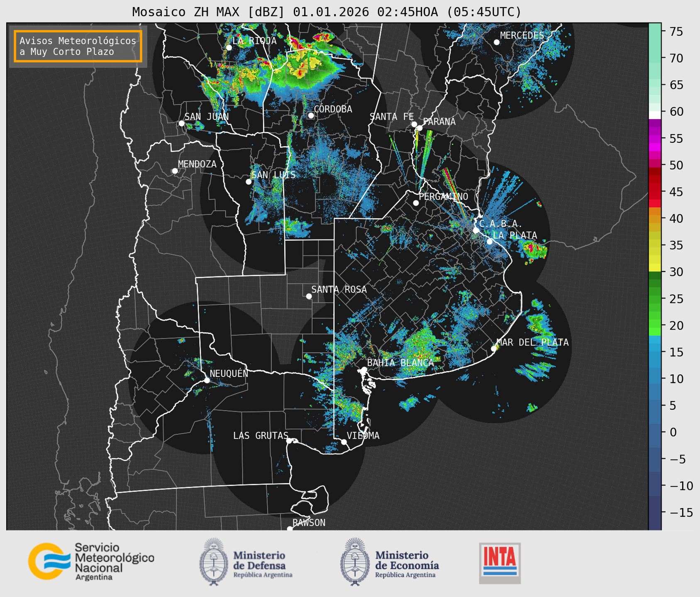Click the INTA logo
The width and height of the screenshot is (700, 597).
tap(500, 563)
